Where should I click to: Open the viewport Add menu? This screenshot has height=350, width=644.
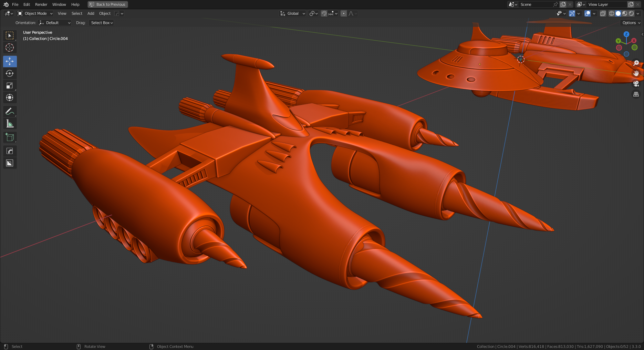point(91,13)
